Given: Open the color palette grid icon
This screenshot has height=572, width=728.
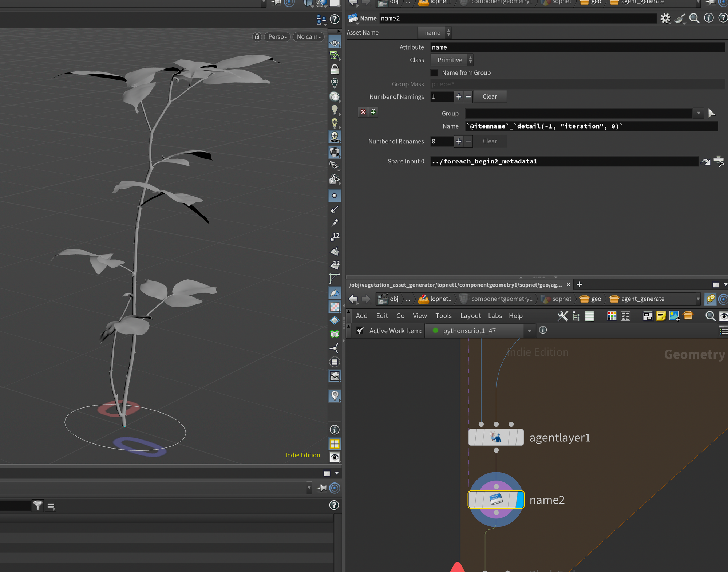Looking at the screenshot, I should coord(612,316).
